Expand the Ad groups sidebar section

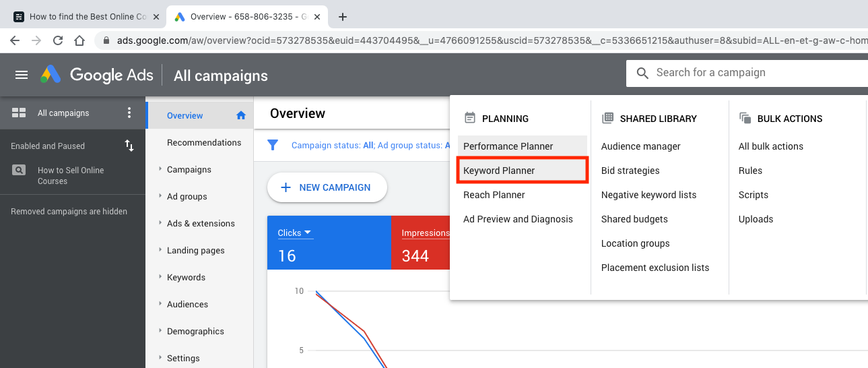click(160, 196)
